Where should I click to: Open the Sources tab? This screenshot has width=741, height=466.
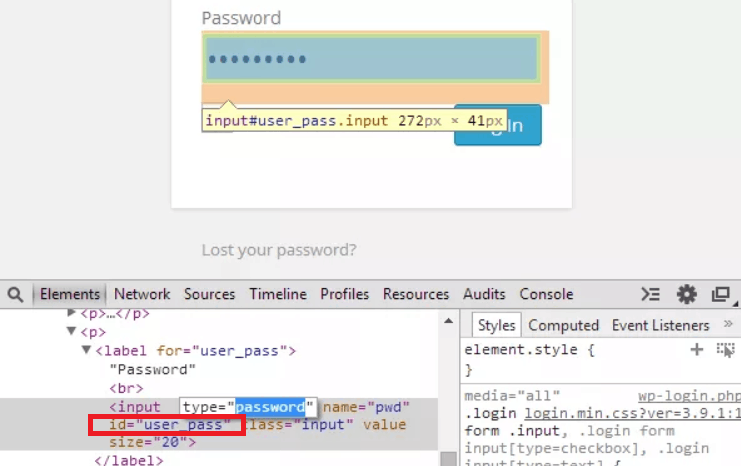tap(209, 294)
